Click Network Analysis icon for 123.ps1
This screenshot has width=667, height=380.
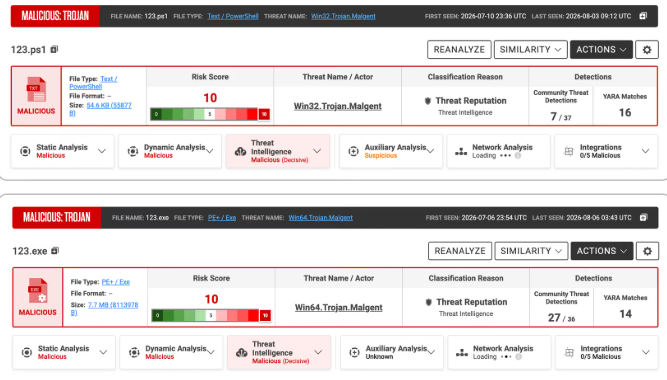coord(461,151)
